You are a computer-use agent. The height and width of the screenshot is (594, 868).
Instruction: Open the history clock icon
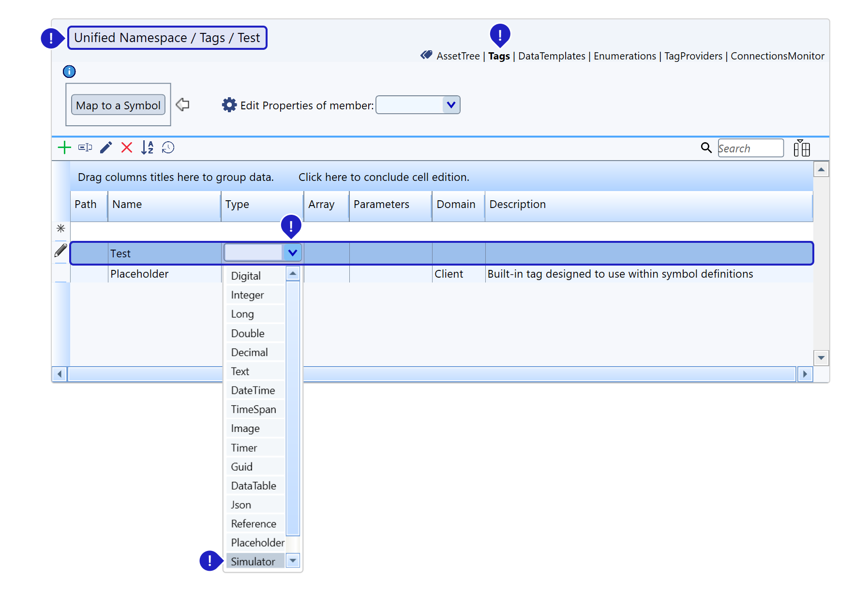point(168,148)
